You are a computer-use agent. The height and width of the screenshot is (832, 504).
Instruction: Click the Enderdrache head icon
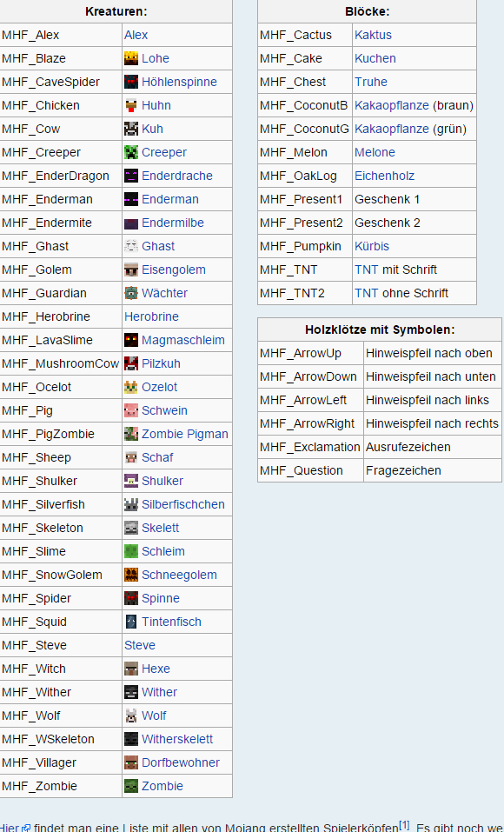click(x=131, y=176)
